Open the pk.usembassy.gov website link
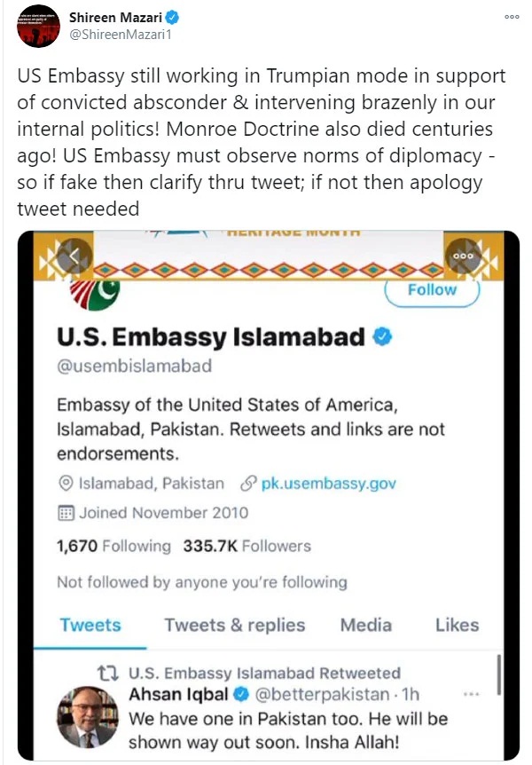 pyautogui.click(x=328, y=484)
